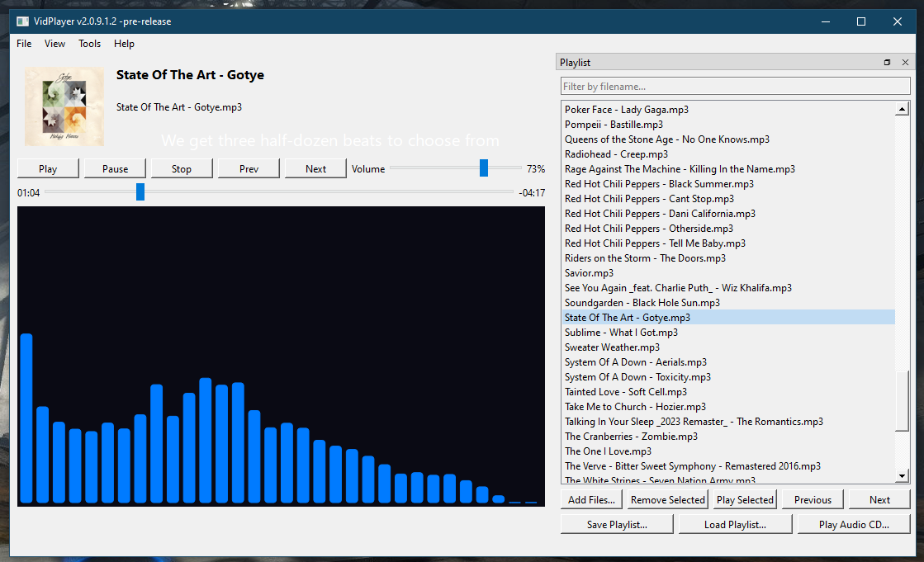The width and height of the screenshot is (924, 562).
Task: Click the audio spectrum visualizer
Action: 281,357
